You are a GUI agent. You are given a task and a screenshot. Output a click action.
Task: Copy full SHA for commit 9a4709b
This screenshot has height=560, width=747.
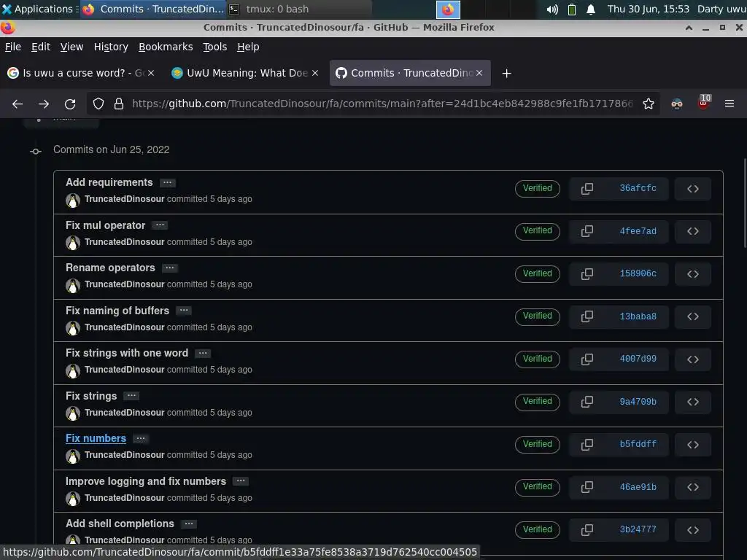587,402
